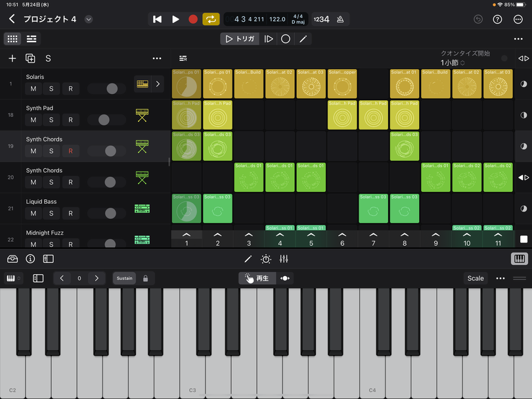Open the more options menu at top right
This screenshot has height=399, width=532.
[518, 19]
